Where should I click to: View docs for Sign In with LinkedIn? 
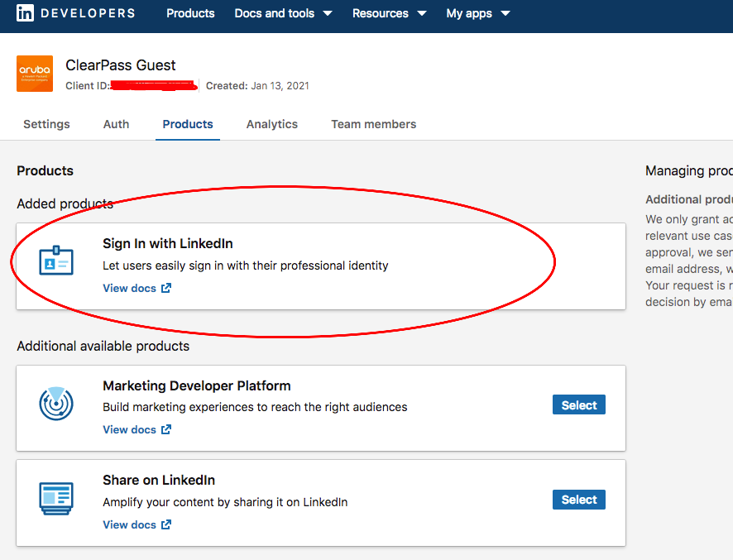pyautogui.click(x=130, y=288)
